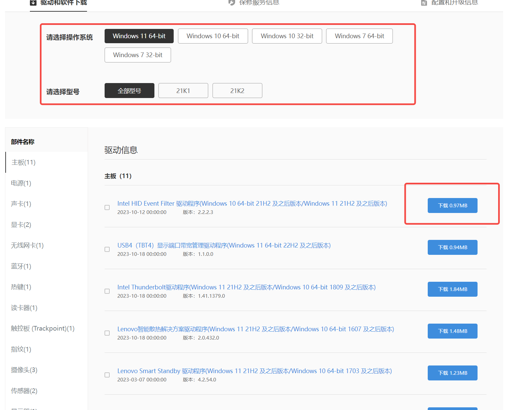Tick the USB4 (TBT4) driver checkbox
The image size is (532, 410).
107,250
